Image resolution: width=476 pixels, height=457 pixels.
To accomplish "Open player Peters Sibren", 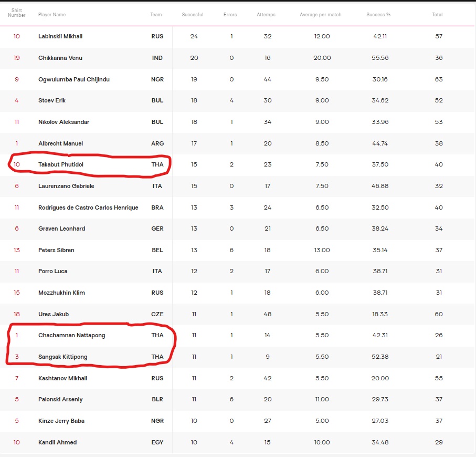I will (56, 250).
